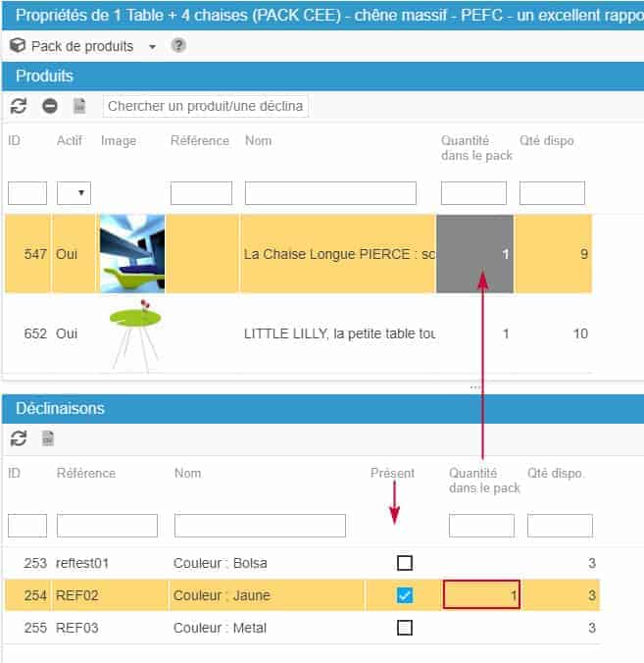Click the remove product minus icon
Viewport: 644px width, 663px height.
coord(49,106)
